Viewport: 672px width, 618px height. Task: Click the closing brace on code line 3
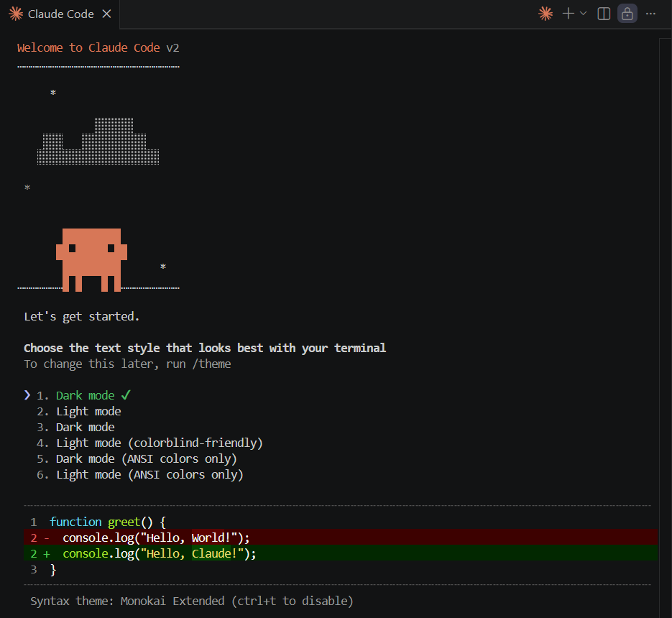(x=53, y=570)
